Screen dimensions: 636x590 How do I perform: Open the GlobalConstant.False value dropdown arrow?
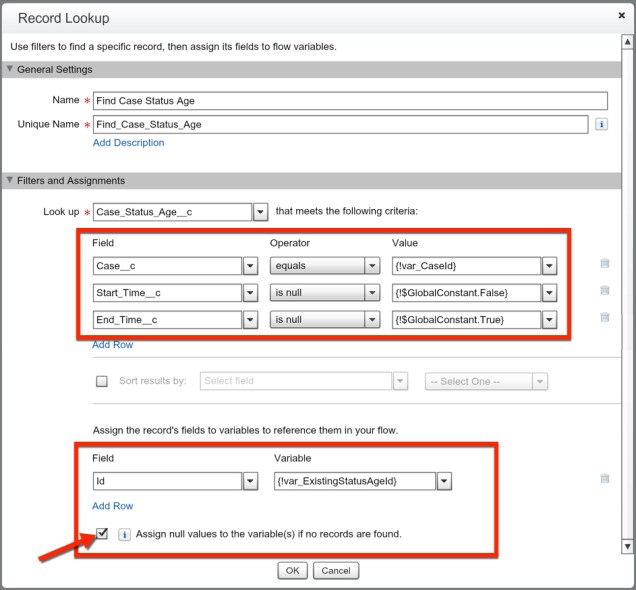tap(549, 293)
